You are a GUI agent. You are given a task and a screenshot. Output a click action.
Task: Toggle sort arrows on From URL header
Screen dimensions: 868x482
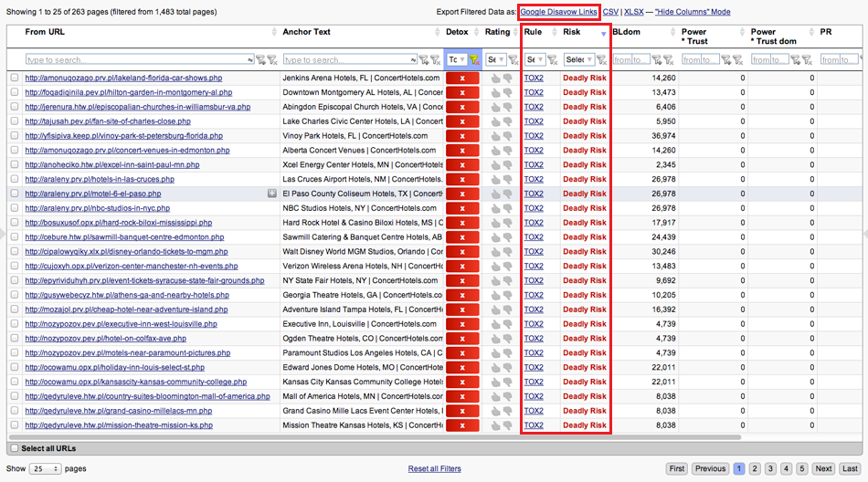coord(274,32)
